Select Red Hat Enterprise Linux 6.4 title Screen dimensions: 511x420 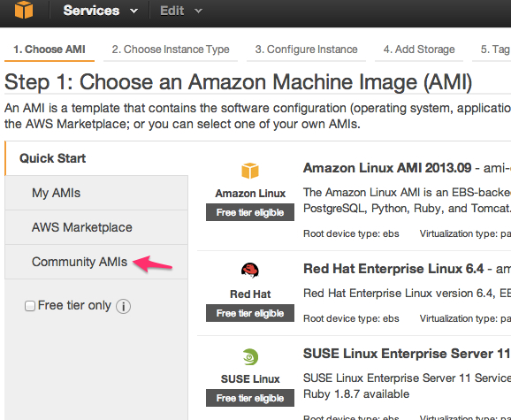click(x=393, y=269)
